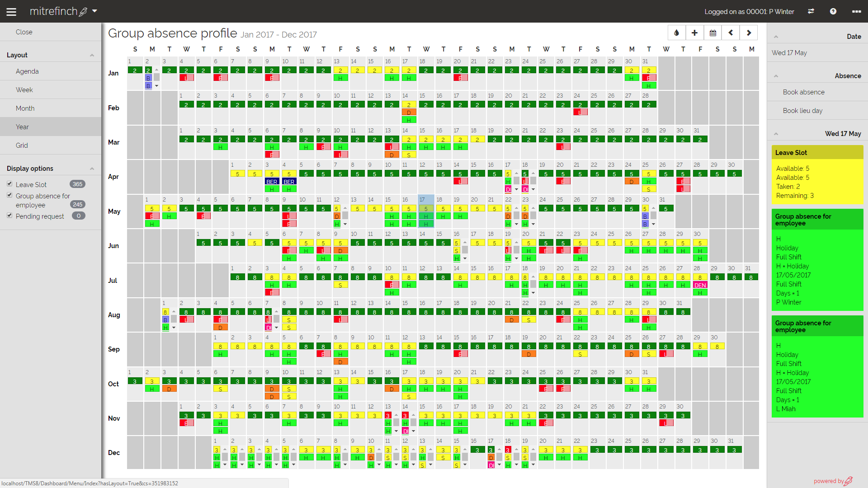Toggle Group absence for employee checkbox
Viewport: 868px width, 488px height.
click(9, 195)
